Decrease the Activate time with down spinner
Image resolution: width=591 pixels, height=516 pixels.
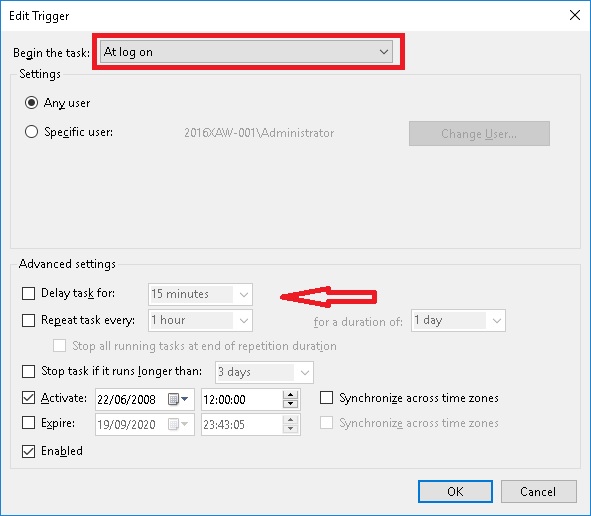[x=290, y=404]
